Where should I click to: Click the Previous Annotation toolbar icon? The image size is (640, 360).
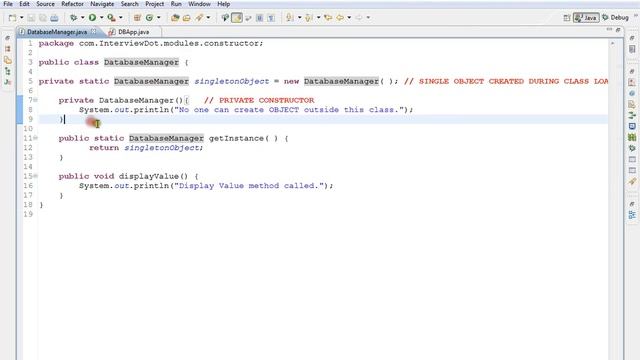click(x=309, y=18)
